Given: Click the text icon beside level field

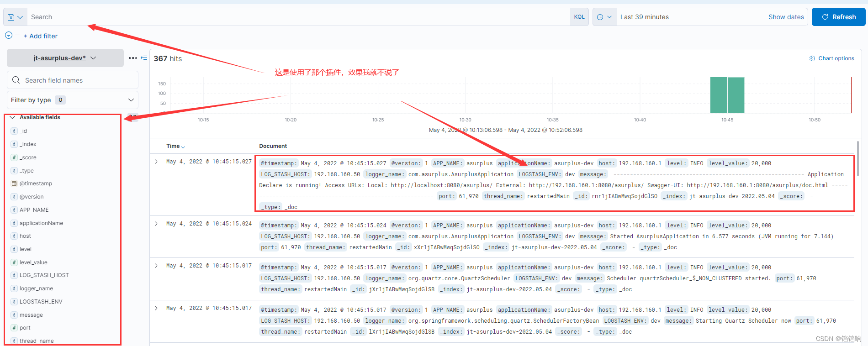Looking at the screenshot, I should click(x=14, y=249).
